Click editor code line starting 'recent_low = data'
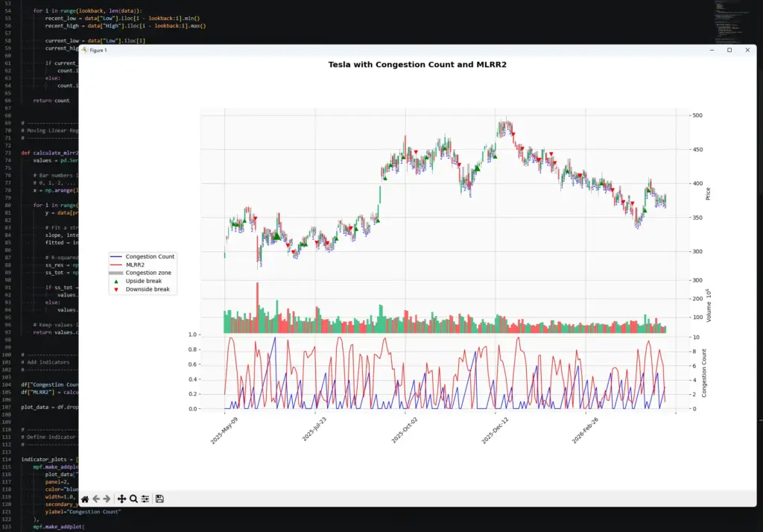 pos(123,18)
